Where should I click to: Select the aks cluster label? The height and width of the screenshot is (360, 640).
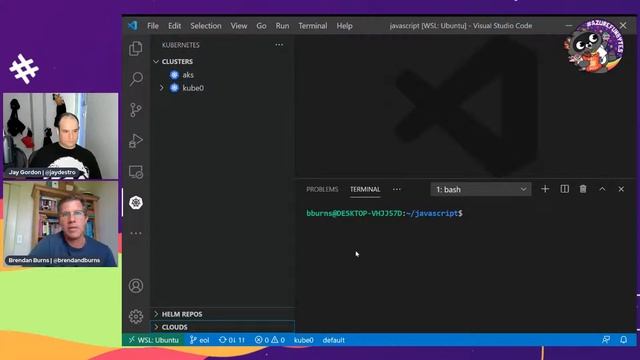188,75
